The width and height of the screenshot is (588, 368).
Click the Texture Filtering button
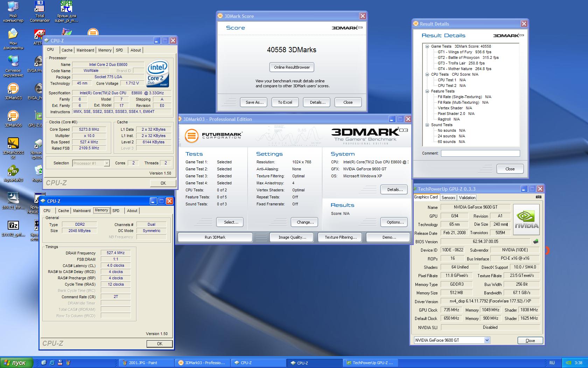pyautogui.click(x=341, y=237)
